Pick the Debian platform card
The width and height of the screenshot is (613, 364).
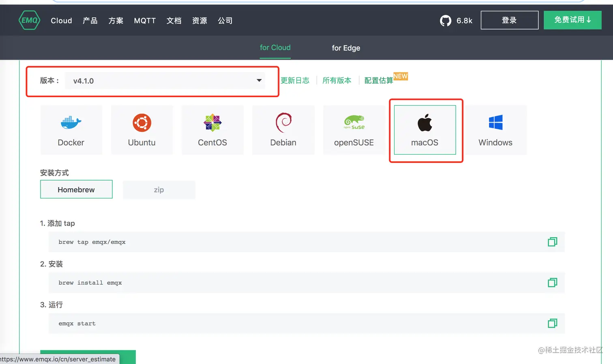tap(283, 130)
